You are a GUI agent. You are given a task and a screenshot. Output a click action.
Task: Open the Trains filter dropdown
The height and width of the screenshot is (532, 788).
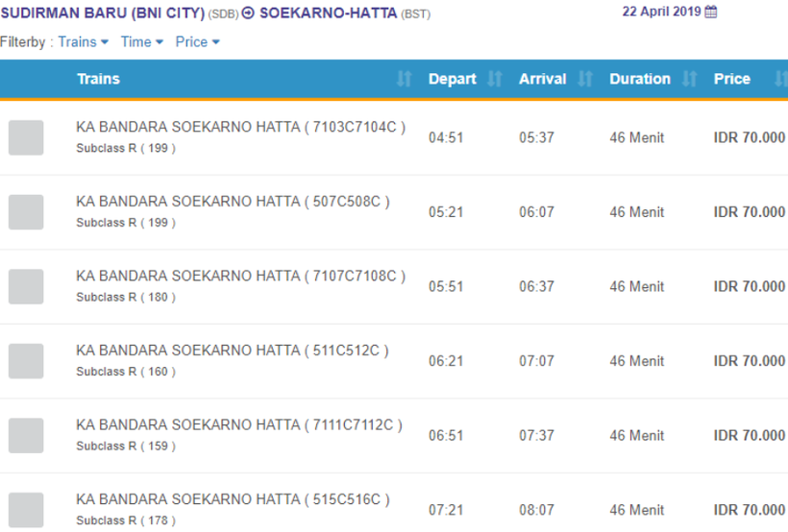83,42
